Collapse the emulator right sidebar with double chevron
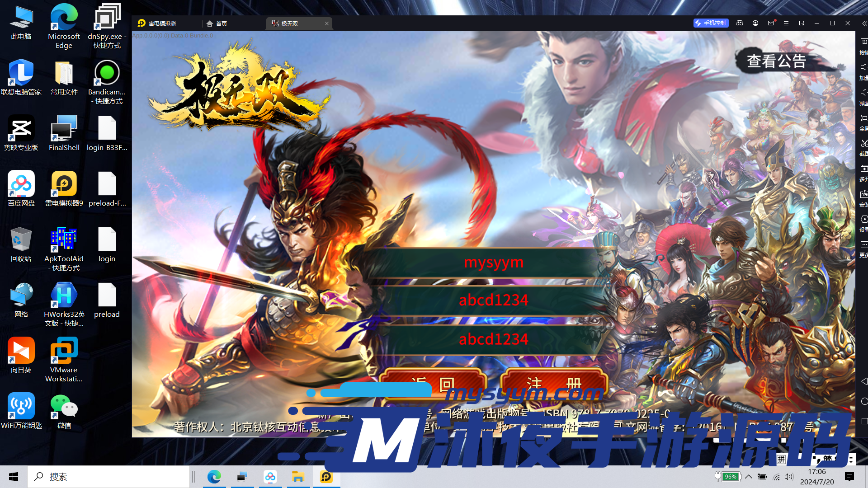The image size is (868, 488). pyautogui.click(x=864, y=23)
